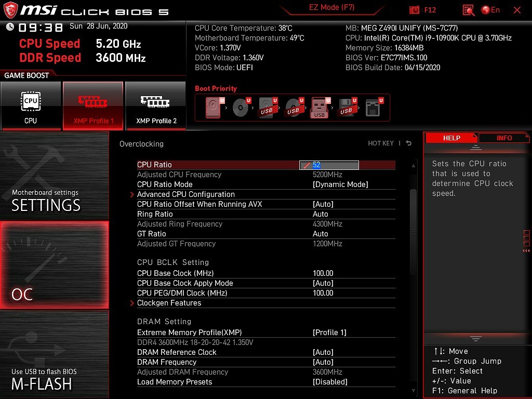Select the network boot device icon
Image resolution: width=532 pixels, height=399 pixels.
373,108
